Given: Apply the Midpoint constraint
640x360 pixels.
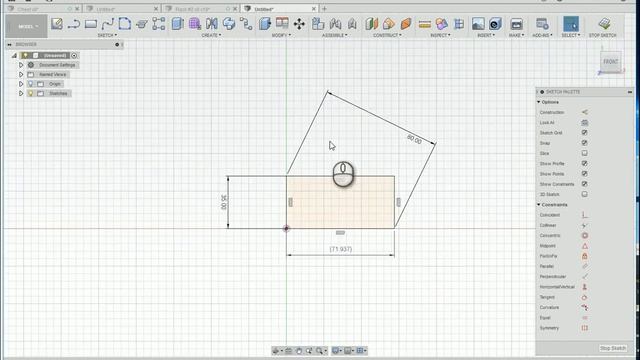Looking at the screenshot, I should pyautogui.click(x=584, y=246).
